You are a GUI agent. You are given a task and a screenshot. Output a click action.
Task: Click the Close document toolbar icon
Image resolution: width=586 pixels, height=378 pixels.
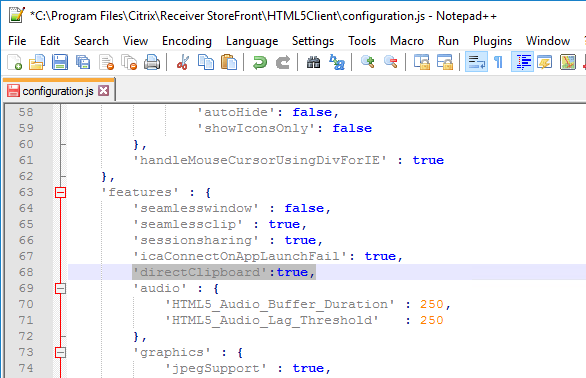tap(106, 62)
